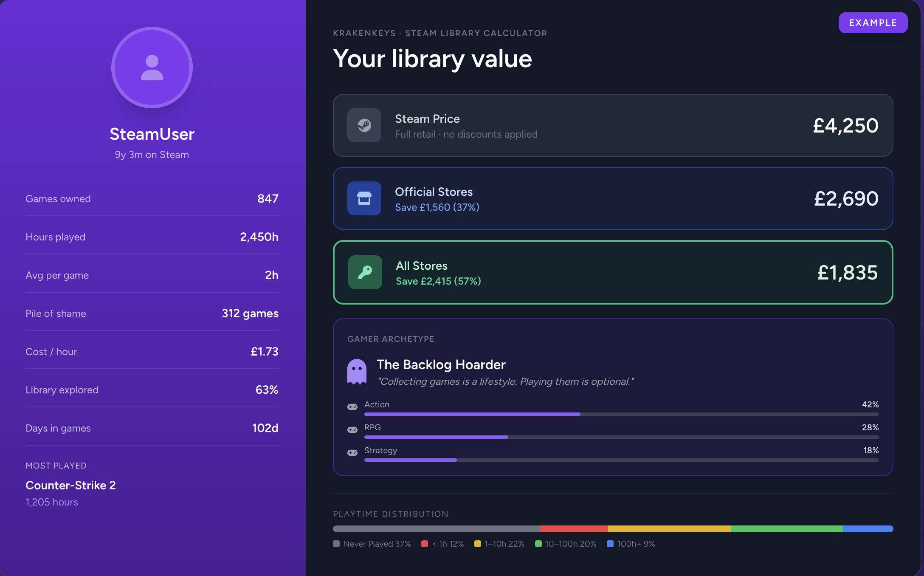924x576 pixels.
Task: Click the Days in games value 102d
Action: click(265, 428)
